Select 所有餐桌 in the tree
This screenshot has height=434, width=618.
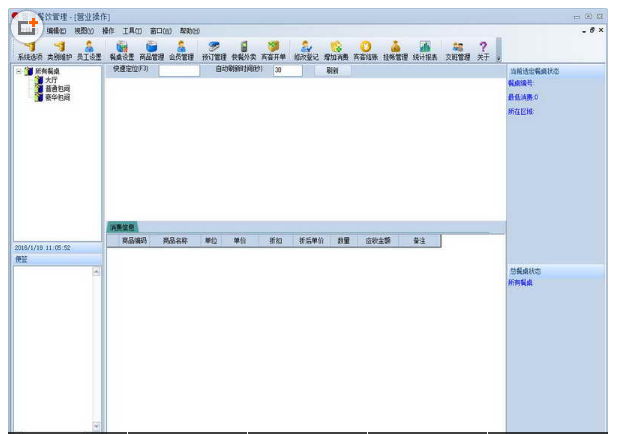47,71
